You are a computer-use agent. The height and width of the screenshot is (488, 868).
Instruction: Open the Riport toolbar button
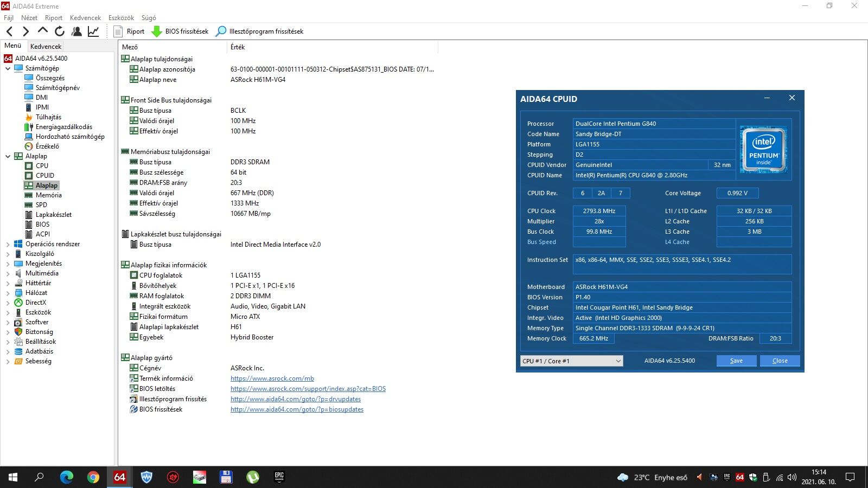pyautogui.click(x=129, y=31)
